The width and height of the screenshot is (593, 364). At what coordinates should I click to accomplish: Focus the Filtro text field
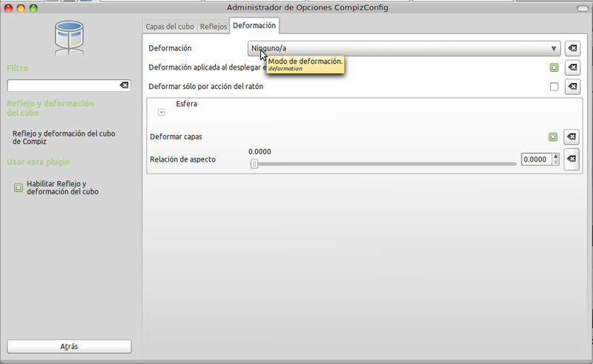tap(63, 86)
